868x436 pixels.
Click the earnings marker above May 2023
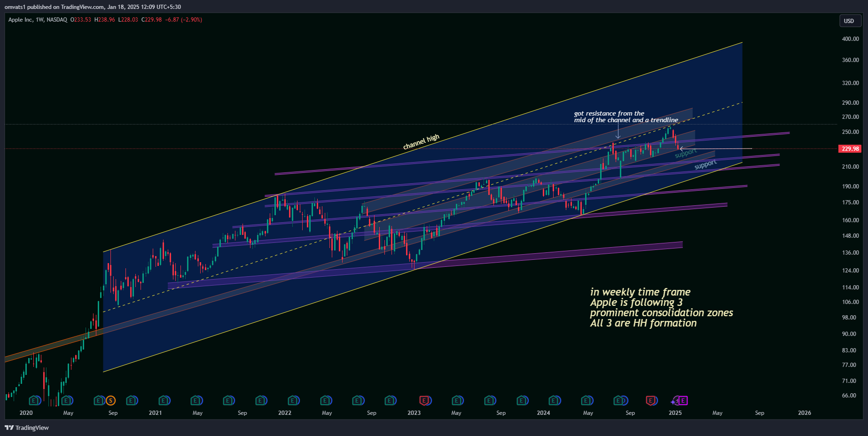point(457,401)
